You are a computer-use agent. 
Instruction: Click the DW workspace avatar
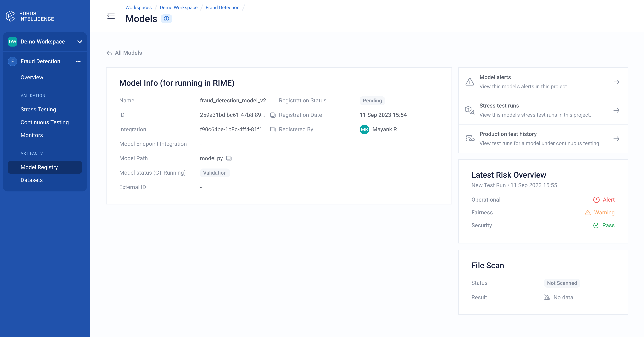coord(13,42)
